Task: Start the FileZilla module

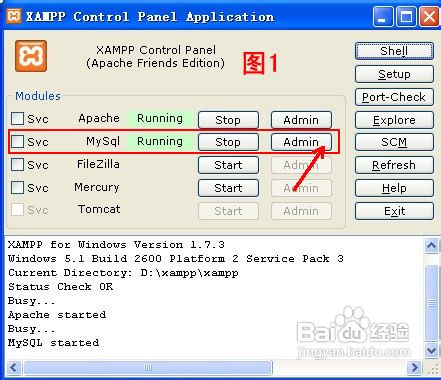Action: coord(228,165)
